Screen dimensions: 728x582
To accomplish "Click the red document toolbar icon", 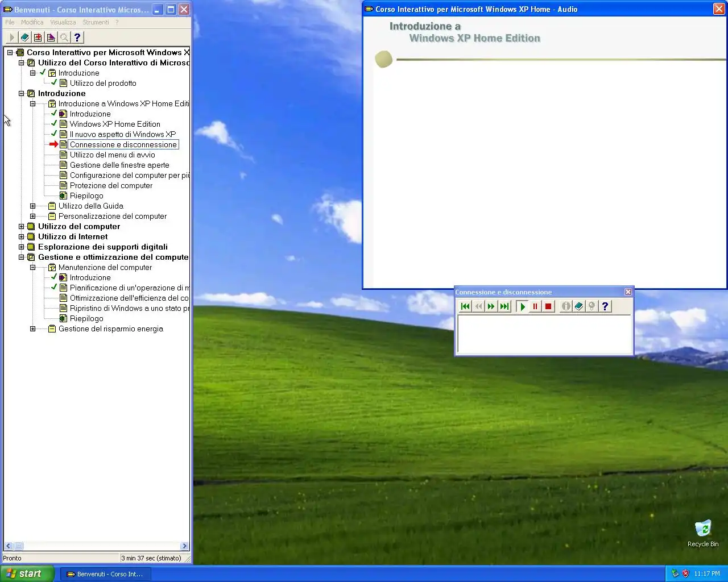I will pyautogui.click(x=38, y=38).
